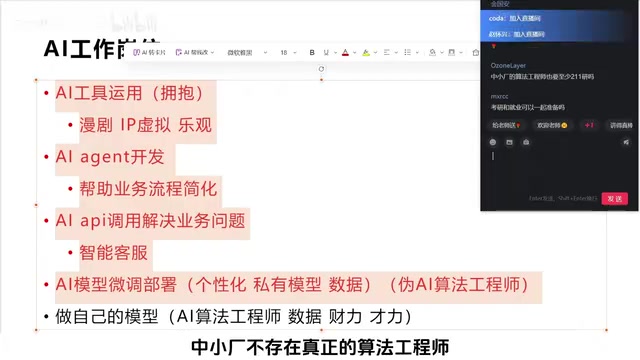Click the 给老师送 quick reply chip
This screenshot has width=640, height=360.
(506, 125)
